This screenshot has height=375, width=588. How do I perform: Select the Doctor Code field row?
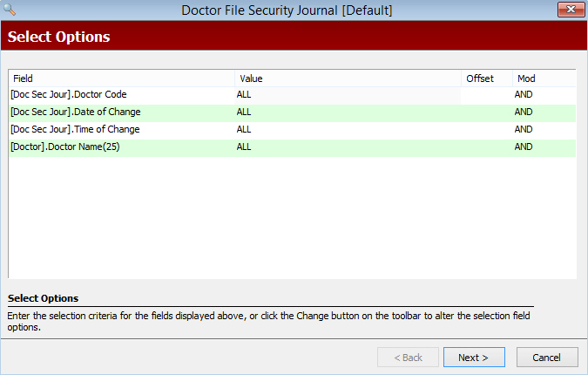click(x=292, y=94)
